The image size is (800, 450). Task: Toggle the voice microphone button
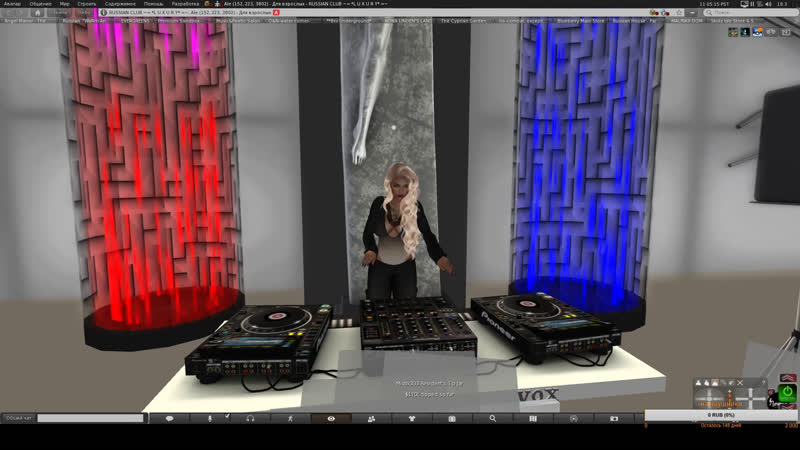(x=209, y=418)
